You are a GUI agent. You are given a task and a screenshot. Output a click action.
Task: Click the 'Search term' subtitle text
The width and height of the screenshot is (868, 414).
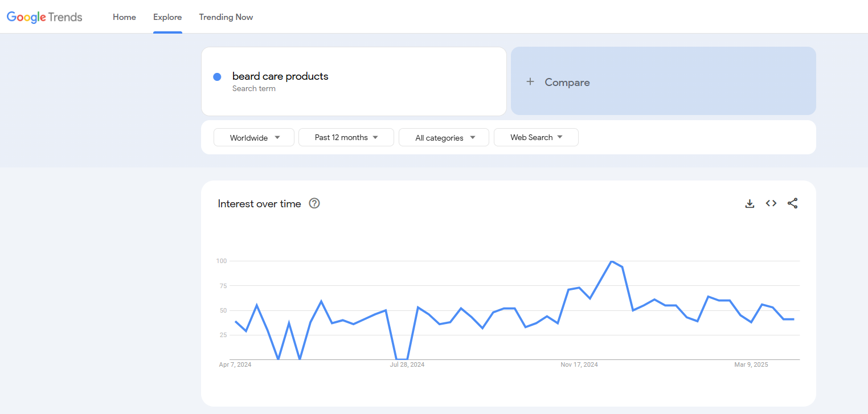254,89
